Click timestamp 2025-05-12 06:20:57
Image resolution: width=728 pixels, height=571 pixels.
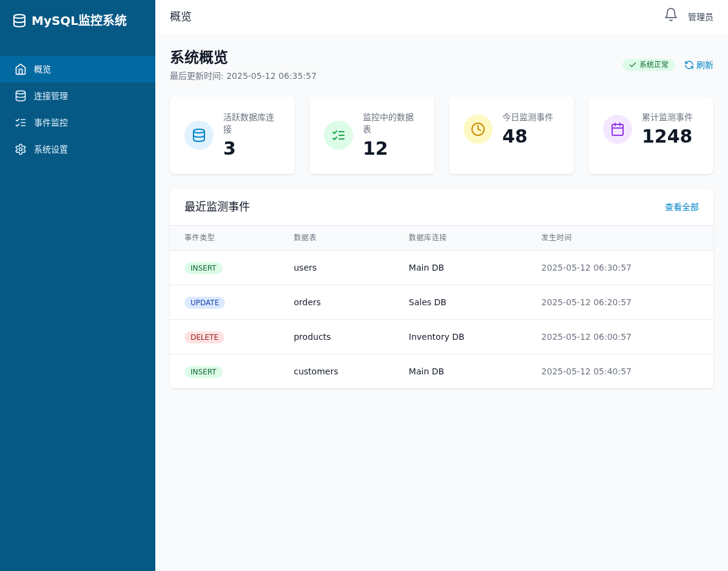click(x=586, y=302)
